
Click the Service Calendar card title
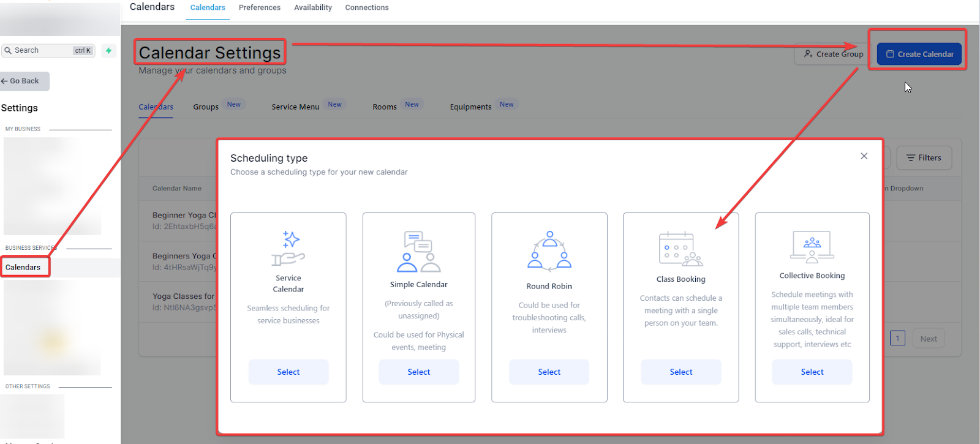tap(288, 284)
